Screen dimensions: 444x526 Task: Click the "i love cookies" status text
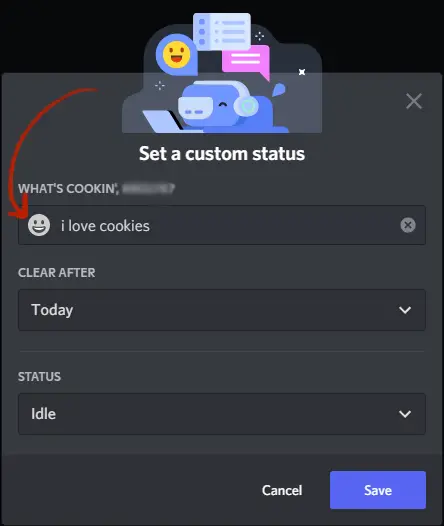[x=105, y=226]
